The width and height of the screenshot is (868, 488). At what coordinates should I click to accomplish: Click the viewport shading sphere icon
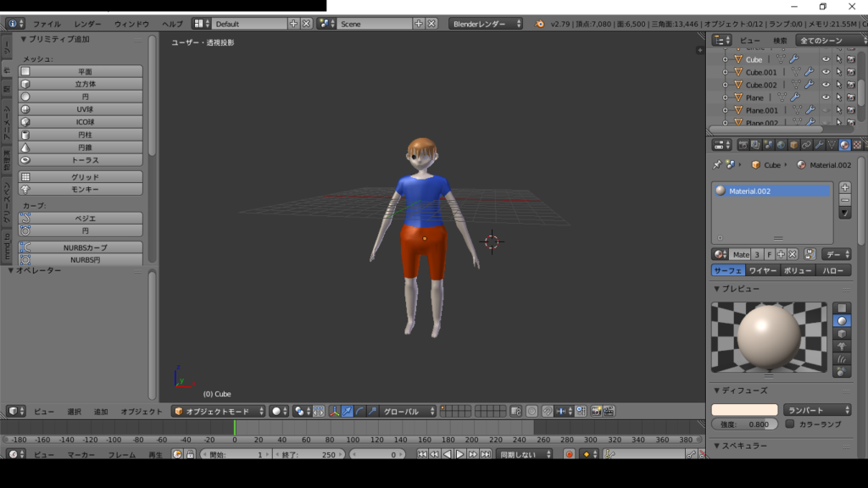pyautogui.click(x=276, y=411)
